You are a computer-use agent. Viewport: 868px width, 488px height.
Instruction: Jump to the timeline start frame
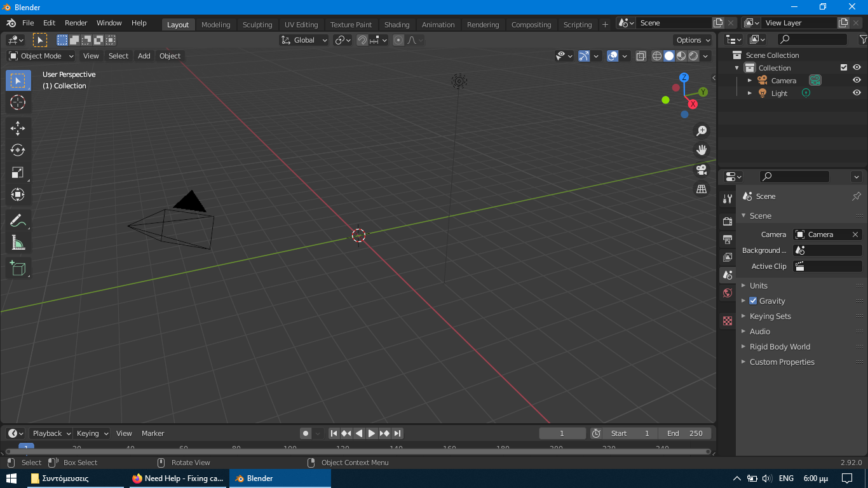[334, 433]
